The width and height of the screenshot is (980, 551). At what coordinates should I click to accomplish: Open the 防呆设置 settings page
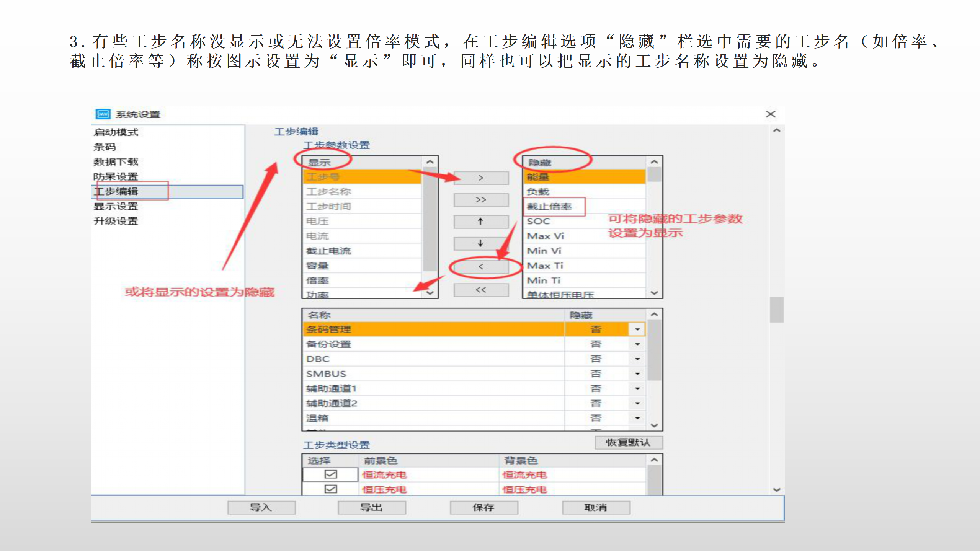tap(116, 176)
